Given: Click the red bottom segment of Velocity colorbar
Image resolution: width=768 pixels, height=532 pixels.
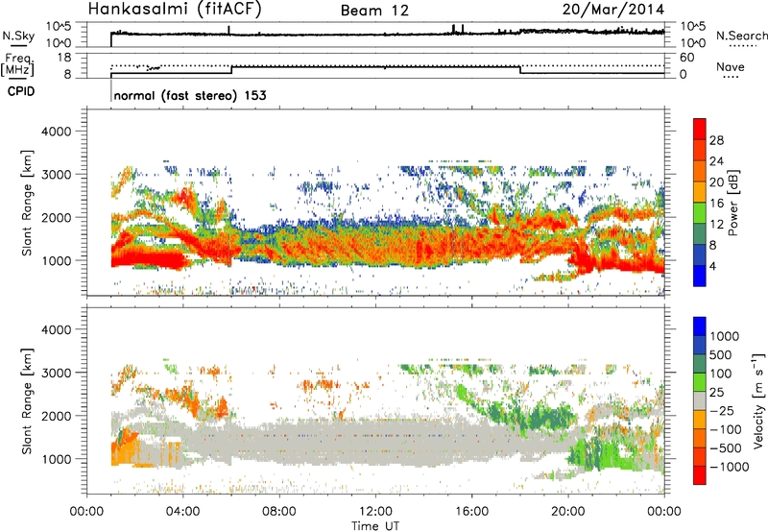Looking at the screenshot, I should pos(700,475).
